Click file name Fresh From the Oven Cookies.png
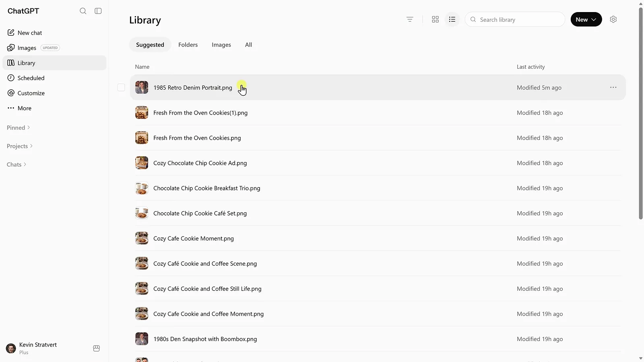This screenshot has width=644, height=362. tap(197, 138)
